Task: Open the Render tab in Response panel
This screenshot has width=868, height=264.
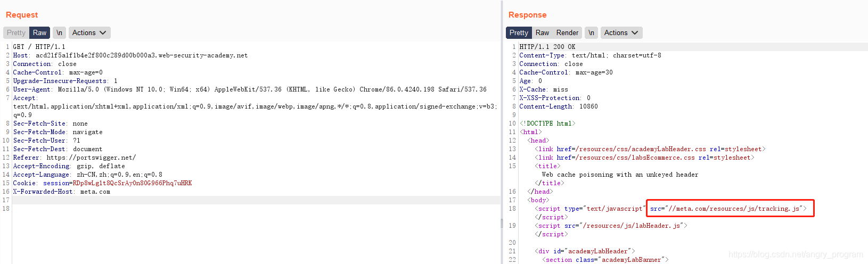Action: [567, 32]
